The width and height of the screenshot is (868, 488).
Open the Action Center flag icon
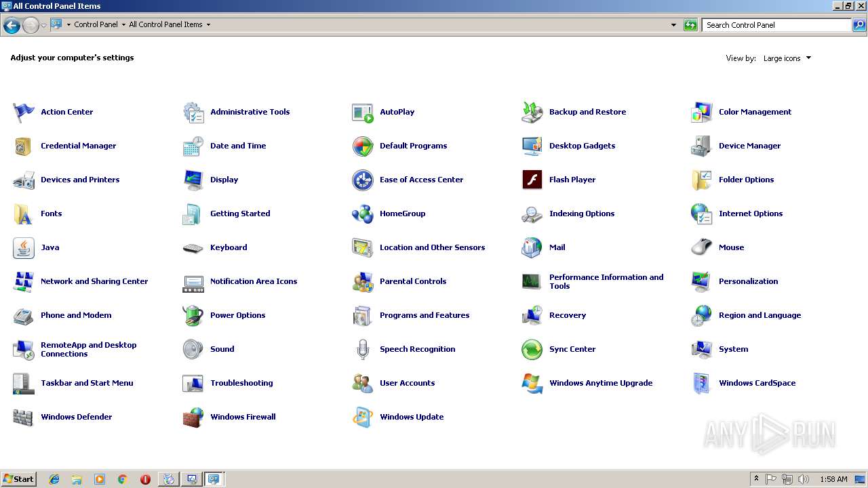coord(24,113)
